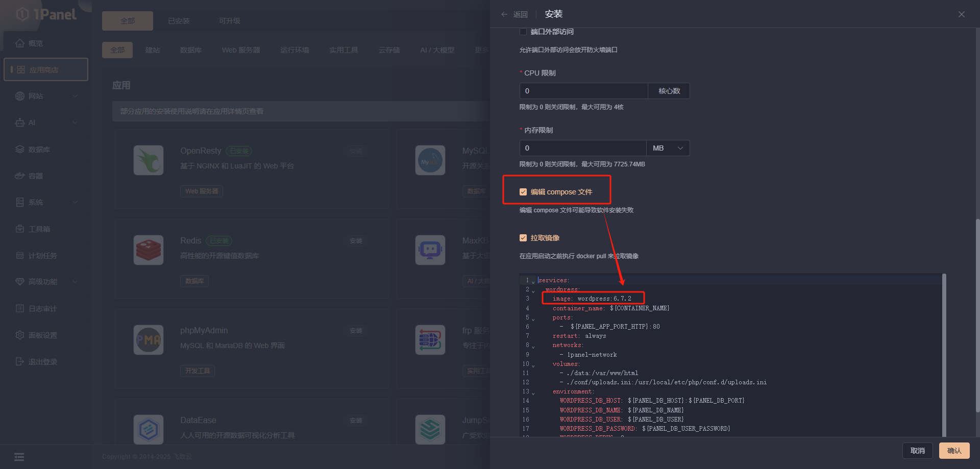This screenshot has width=980, height=469.
Task: Click the 计划任务 schedule icon
Action: [x=20, y=256]
